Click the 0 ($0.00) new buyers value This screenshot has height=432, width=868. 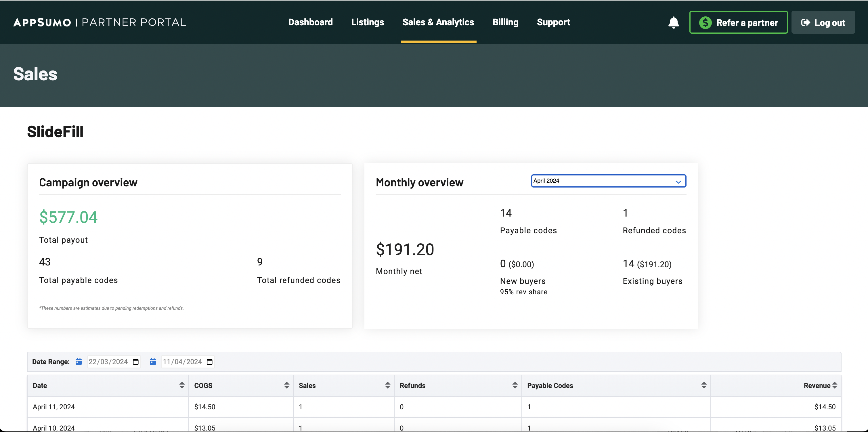[517, 264]
